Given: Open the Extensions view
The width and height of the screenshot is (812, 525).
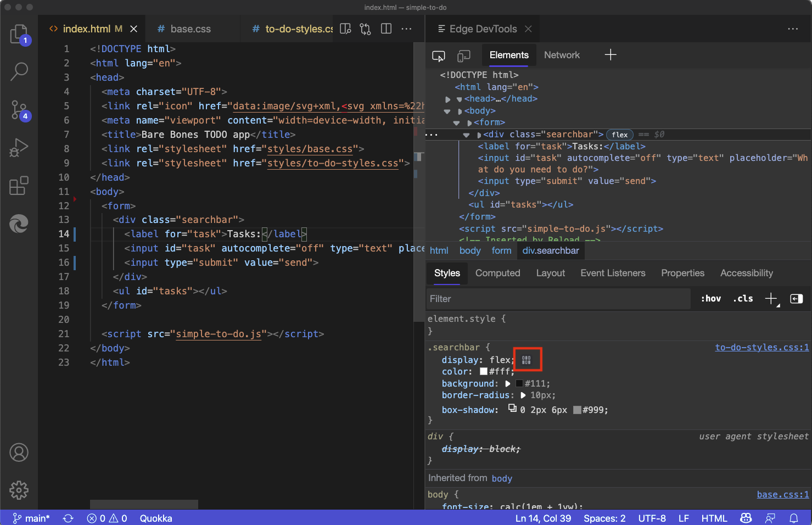Looking at the screenshot, I should tap(19, 186).
